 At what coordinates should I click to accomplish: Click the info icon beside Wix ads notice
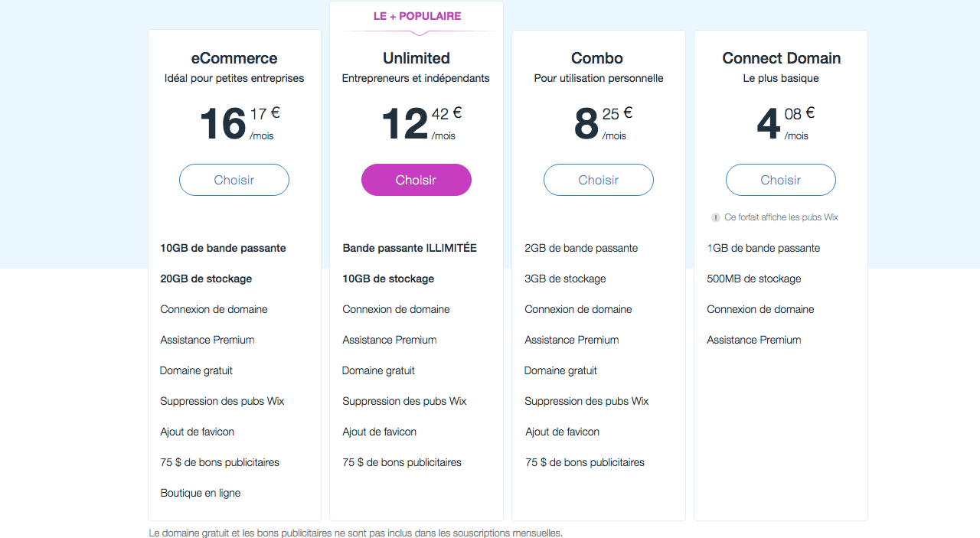tap(716, 217)
